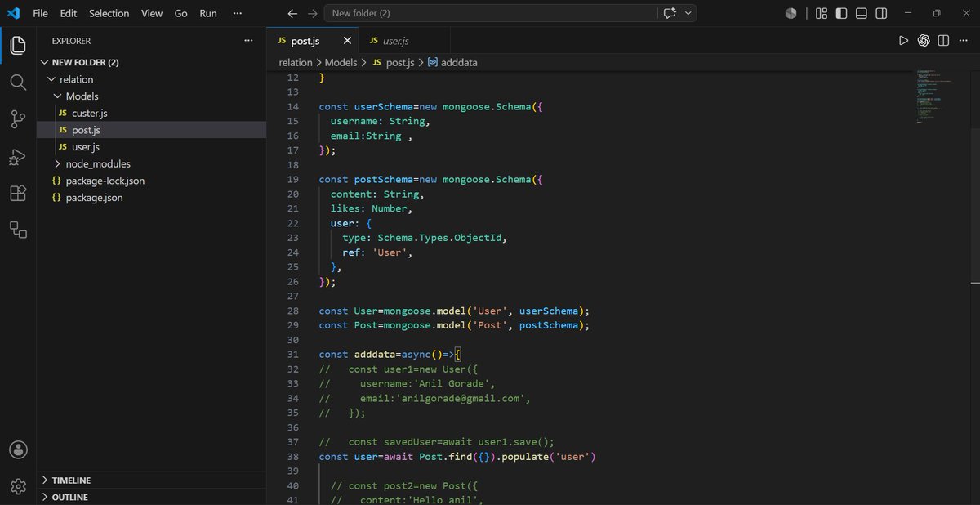Click the ChatGPT-style icon in editor toolbar
This screenshot has height=505, width=980.
924,41
